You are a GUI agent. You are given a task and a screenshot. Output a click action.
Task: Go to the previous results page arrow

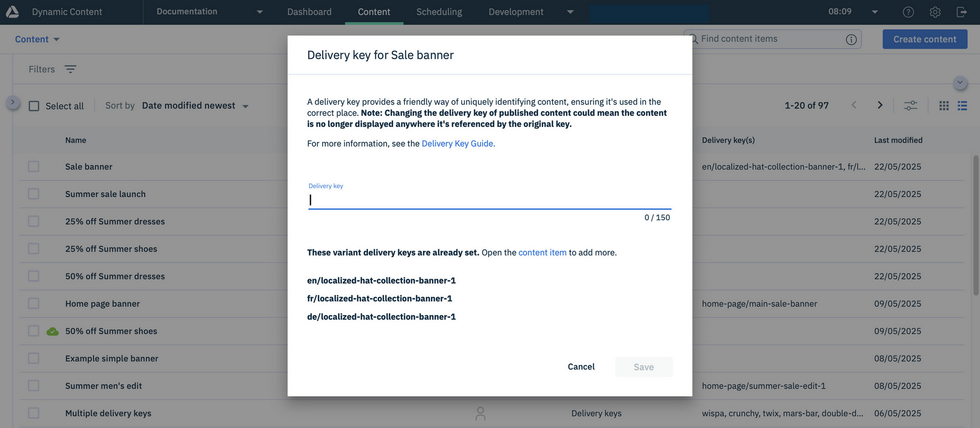click(x=854, y=105)
